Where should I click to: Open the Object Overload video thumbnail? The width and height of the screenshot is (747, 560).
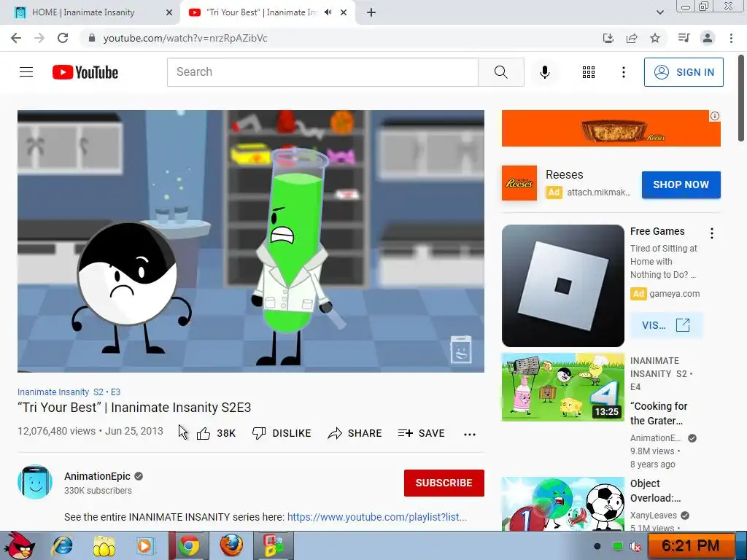(562, 504)
